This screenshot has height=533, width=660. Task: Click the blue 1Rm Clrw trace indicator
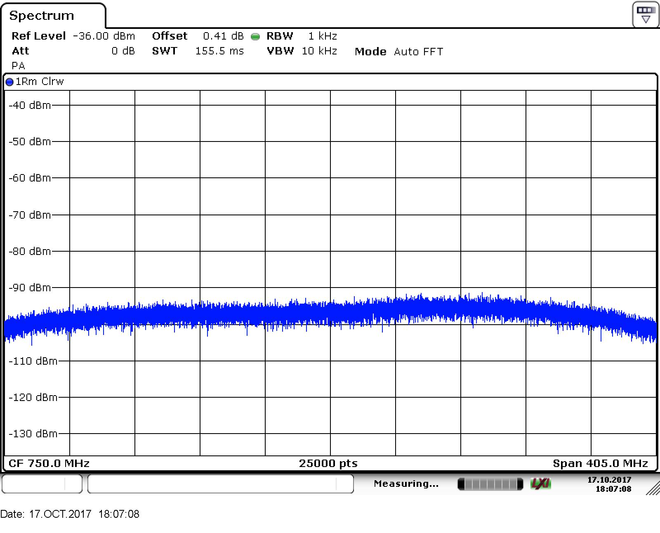[x=9, y=82]
